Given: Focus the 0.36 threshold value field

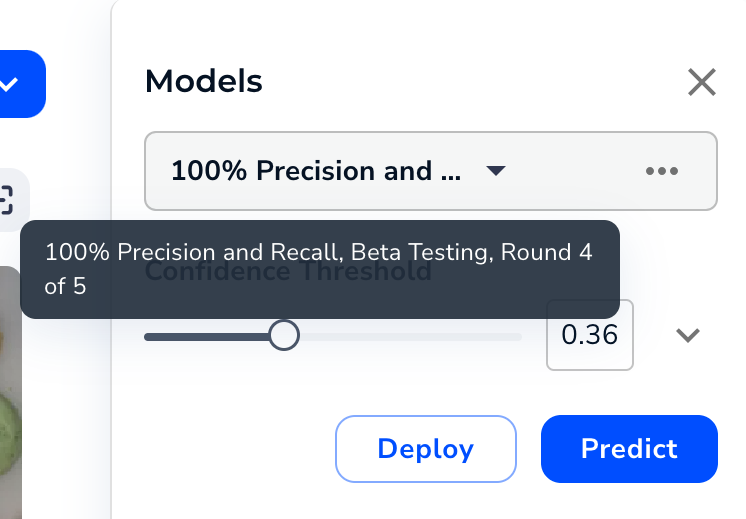Looking at the screenshot, I should click(590, 335).
